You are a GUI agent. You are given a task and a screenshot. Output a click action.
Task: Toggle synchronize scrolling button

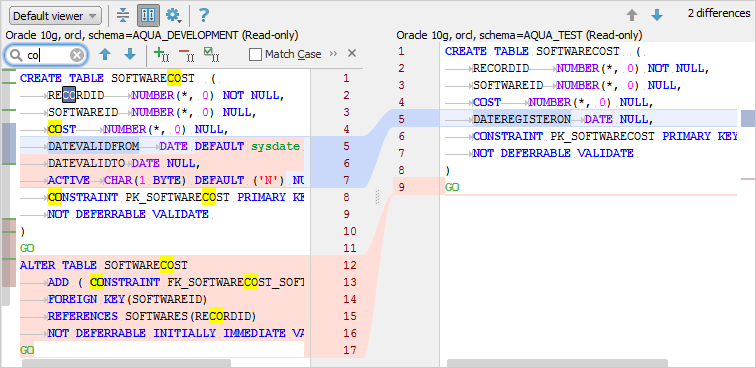click(x=148, y=16)
